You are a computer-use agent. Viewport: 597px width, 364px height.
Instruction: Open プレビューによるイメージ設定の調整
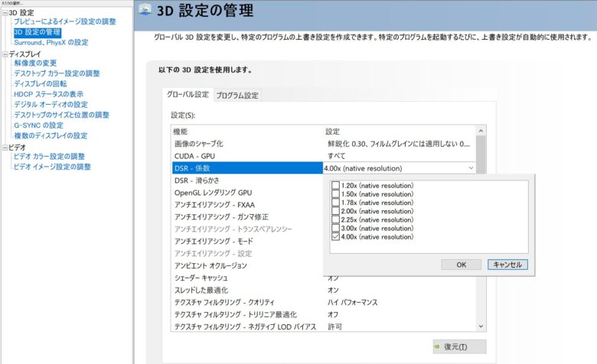coord(65,21)
